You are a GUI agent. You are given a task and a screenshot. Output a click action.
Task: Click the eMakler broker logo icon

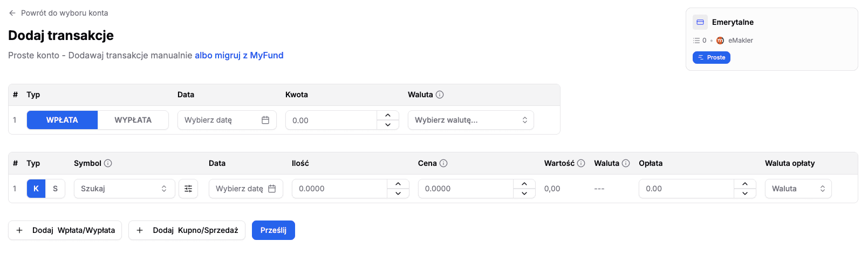[x=720, y=41]
